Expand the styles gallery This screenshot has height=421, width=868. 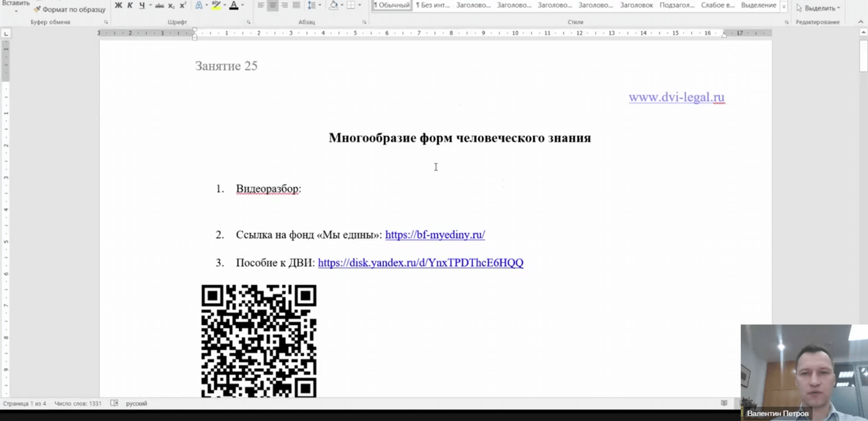784,7
